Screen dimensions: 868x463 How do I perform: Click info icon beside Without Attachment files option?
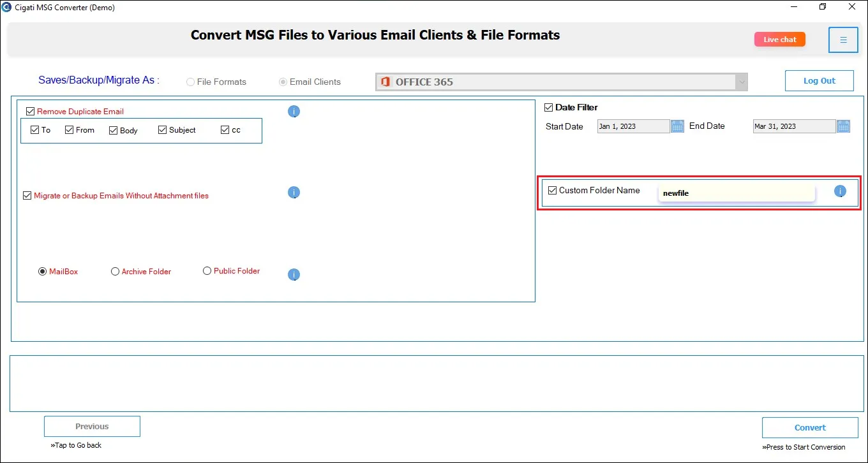click(x=294, y=193)
